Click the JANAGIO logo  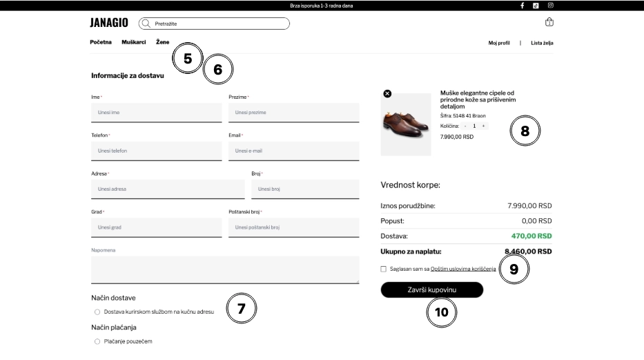coord(109,23)
